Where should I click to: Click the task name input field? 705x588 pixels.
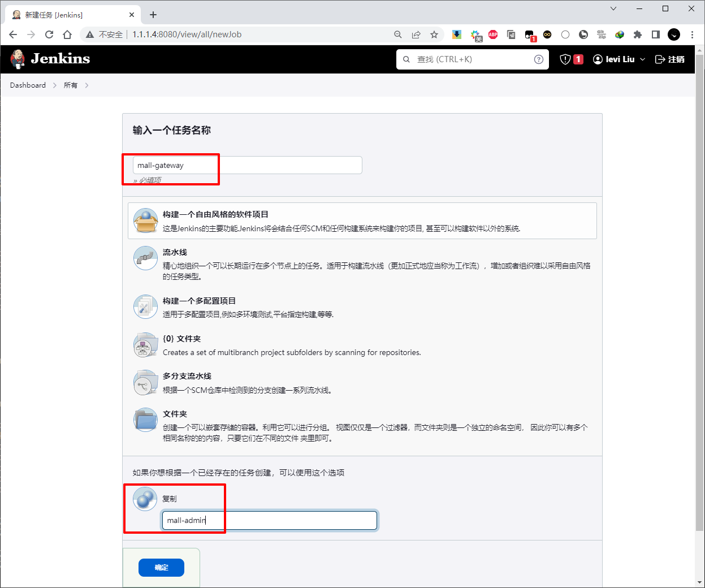(x=248, y=165)
